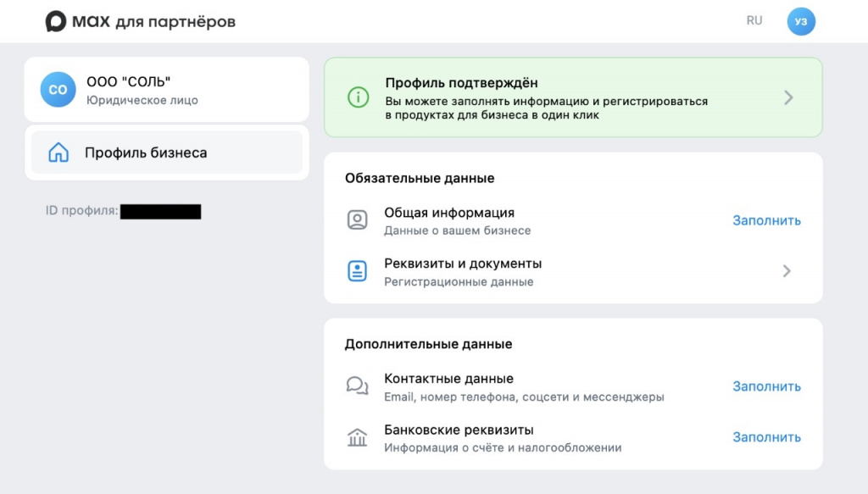Click Заполнить next to Контактные данные
The image size is (868, 494).
click(x=766, y=386)
